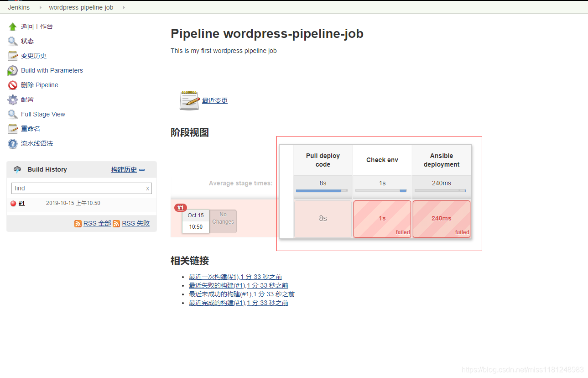Collapse Build History with the minus icon
This screenshot has width=588, height=378.
coord(142,169)
